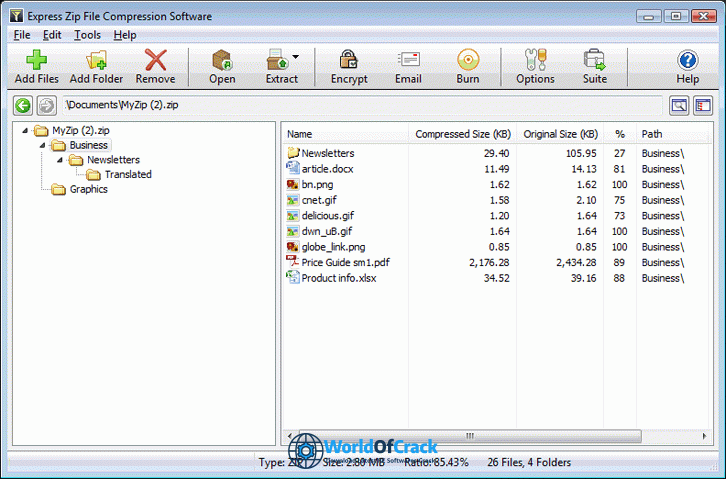
Task: Click the Encrypt padlock icon
Action: point(348,60)
